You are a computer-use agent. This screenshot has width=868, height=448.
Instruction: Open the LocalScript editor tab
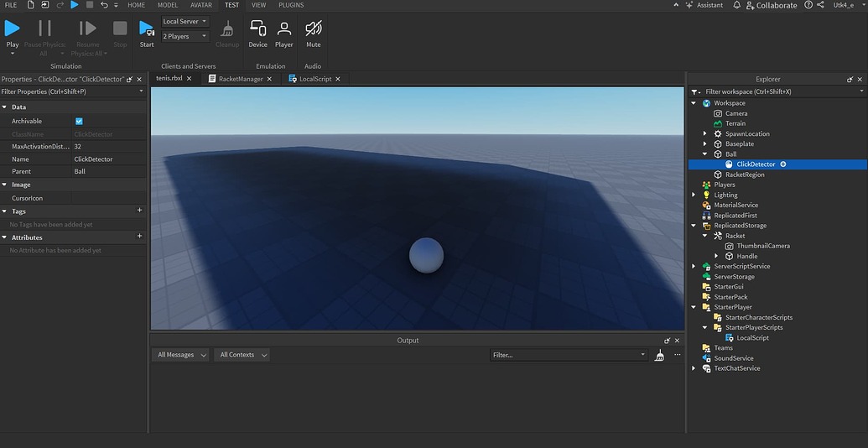[x=315, y=79]
